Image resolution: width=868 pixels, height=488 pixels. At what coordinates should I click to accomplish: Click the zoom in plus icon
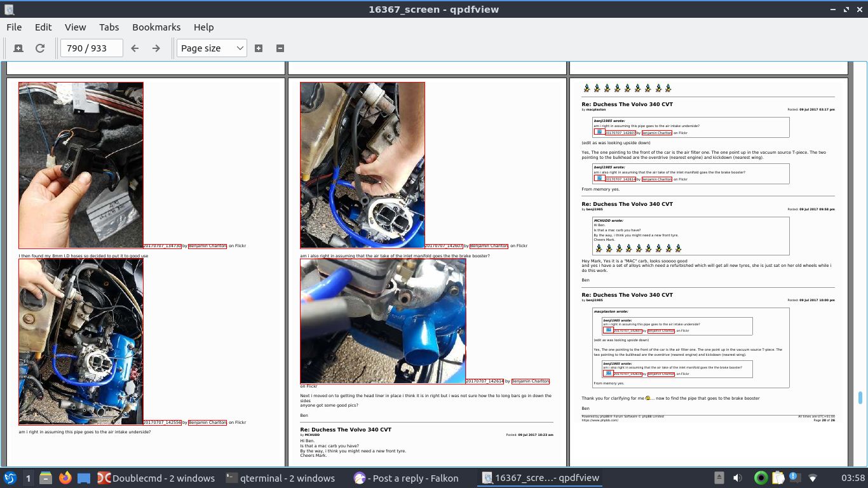pos(259,48)
